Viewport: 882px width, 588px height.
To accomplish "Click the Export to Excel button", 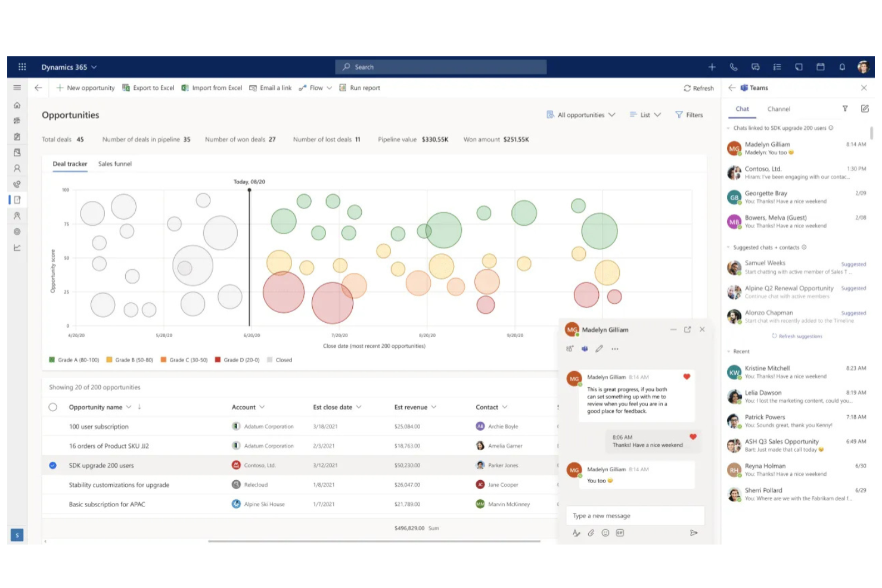I will point(148,88).
